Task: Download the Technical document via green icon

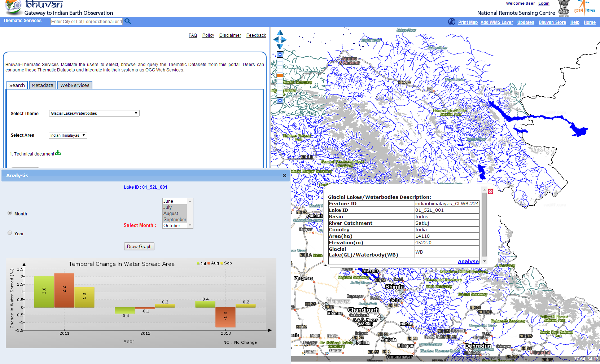Action: click(58, 153)
